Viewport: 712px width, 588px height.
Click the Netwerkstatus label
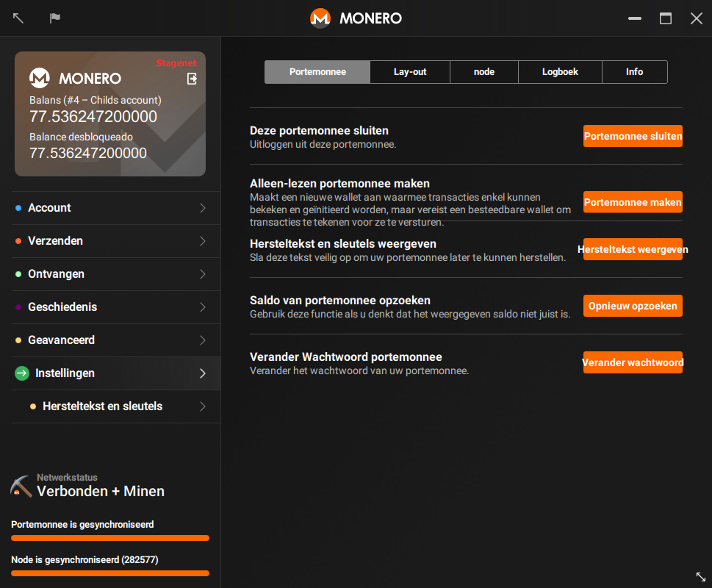click(x=67, y=477)
